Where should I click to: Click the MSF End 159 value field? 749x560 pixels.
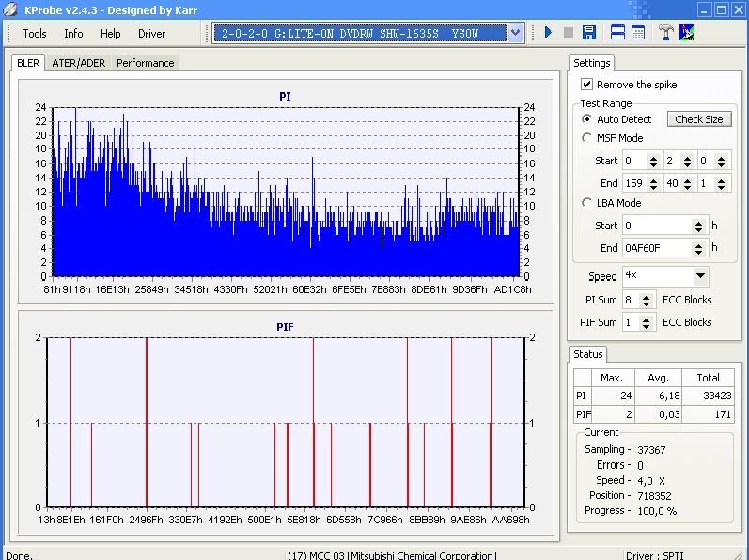point(635,183)
